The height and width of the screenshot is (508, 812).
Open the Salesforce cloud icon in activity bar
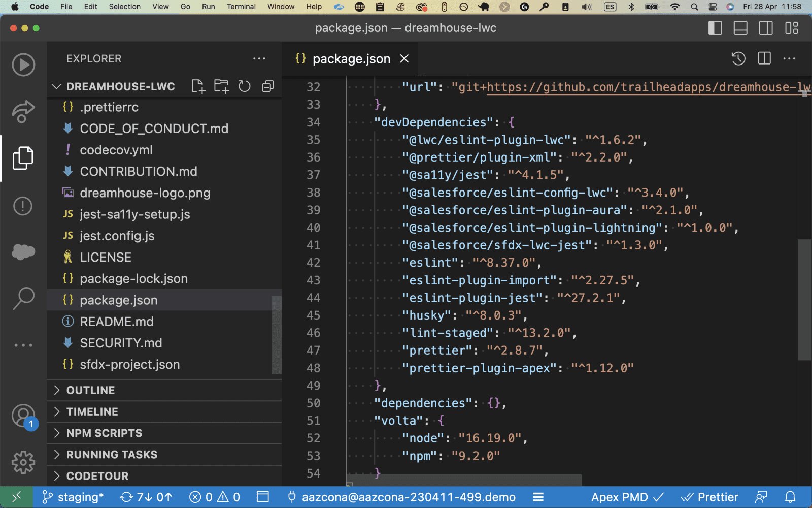tap(23, 252)
